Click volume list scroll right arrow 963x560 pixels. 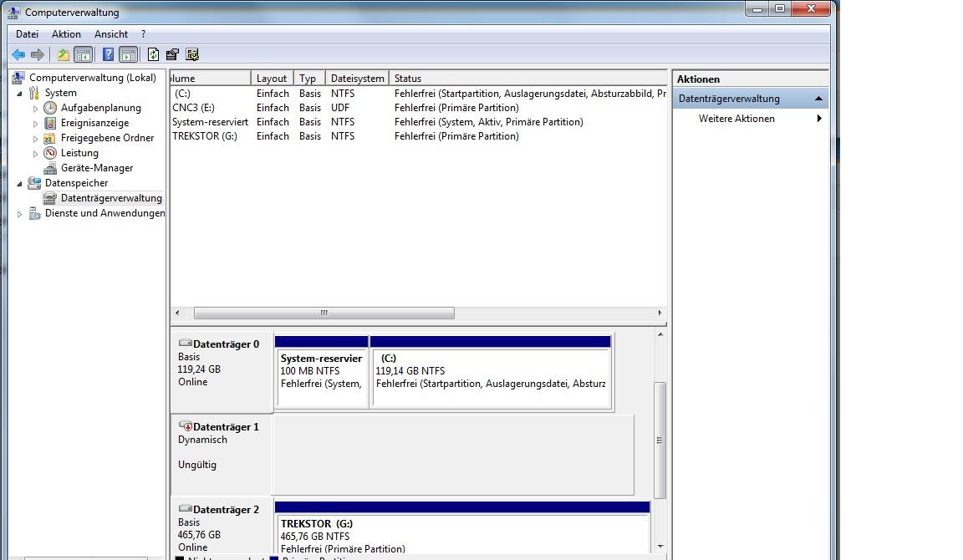click(660, 313)
